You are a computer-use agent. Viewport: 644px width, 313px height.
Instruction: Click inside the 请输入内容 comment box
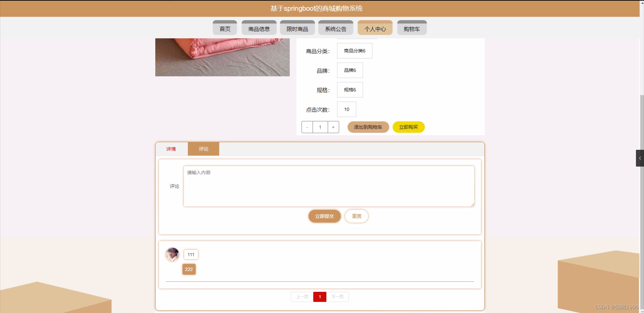[329, 186]
